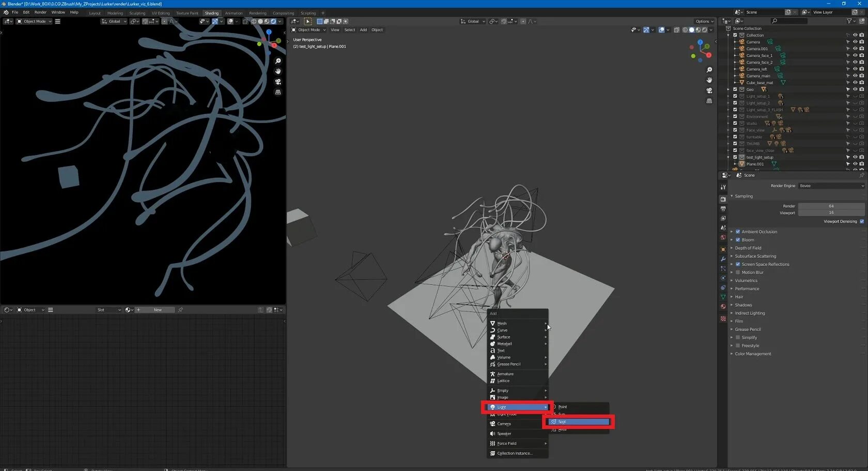Screen dimensions: 868x471
Task: Select the Select Box tool in viewport header
Action: click(308, 21)
